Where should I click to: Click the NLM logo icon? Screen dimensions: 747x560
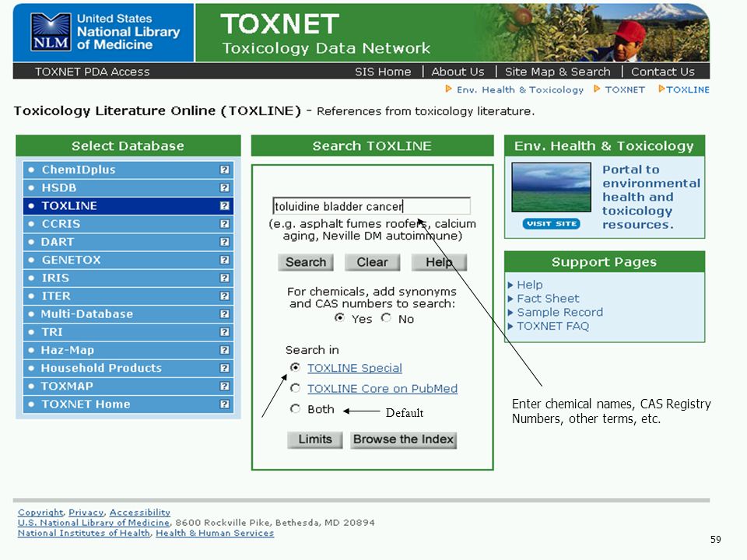[x=51, y=32]
